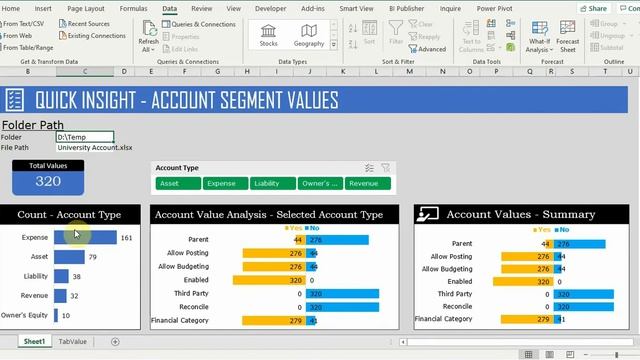Select the Folder cell containing D:\Temp
The width and height of the screenshot is (640, 360).
(x=84, y=137)
